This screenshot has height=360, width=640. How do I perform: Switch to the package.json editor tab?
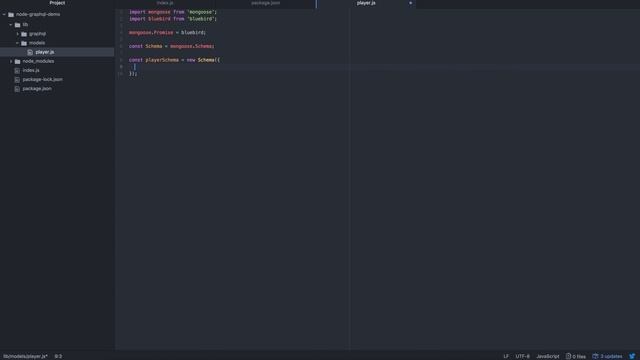(x=266, y=3)
